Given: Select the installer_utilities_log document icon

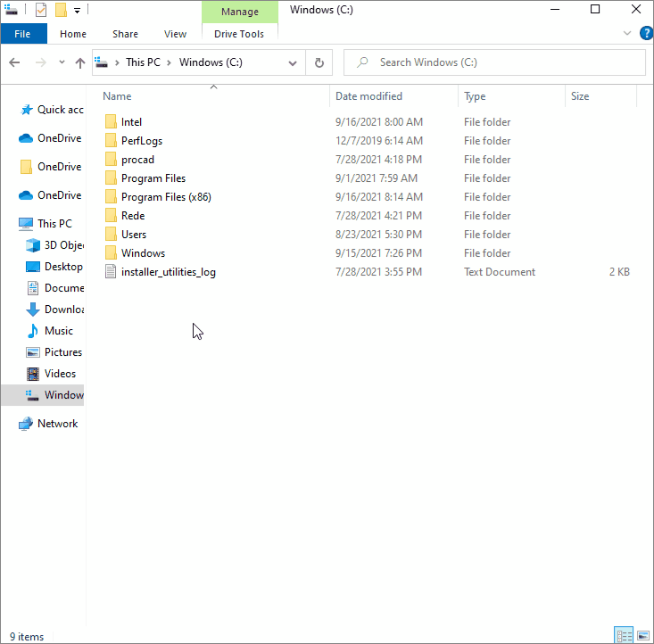Looking at the screenshot, I should pos(111,271).
